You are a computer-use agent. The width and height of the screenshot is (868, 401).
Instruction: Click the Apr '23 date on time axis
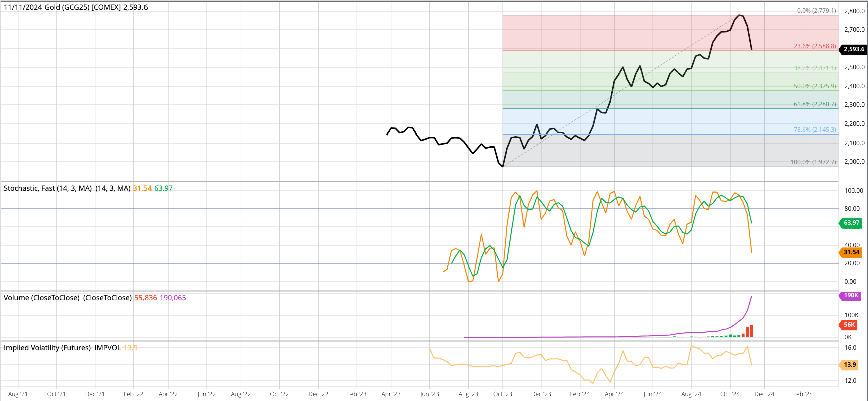(391, 394)
